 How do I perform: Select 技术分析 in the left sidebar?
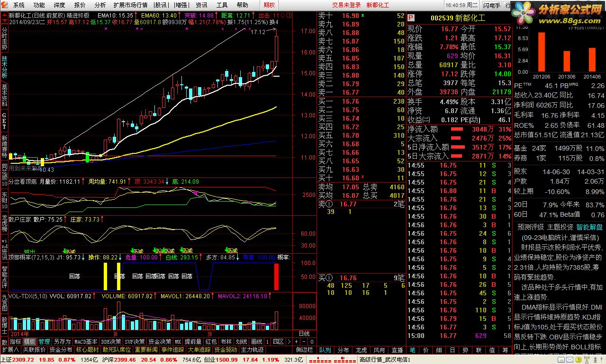pyautogui.click(x=4, y=66)
